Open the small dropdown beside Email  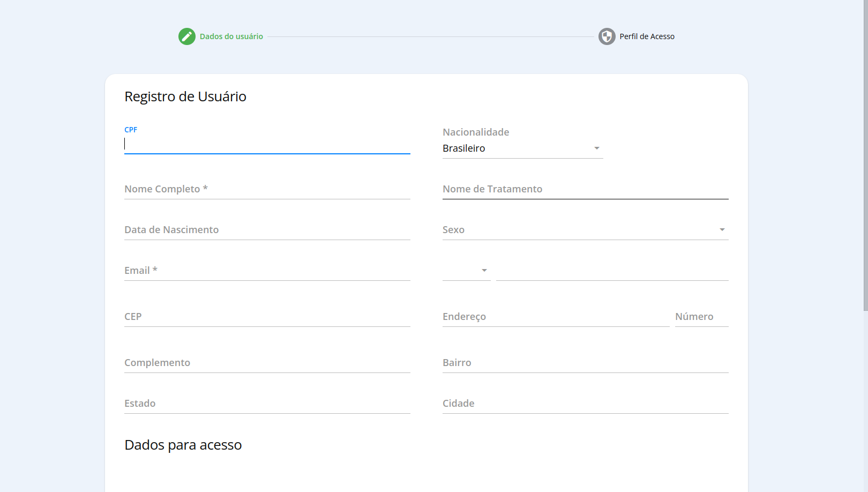[466, 271]
